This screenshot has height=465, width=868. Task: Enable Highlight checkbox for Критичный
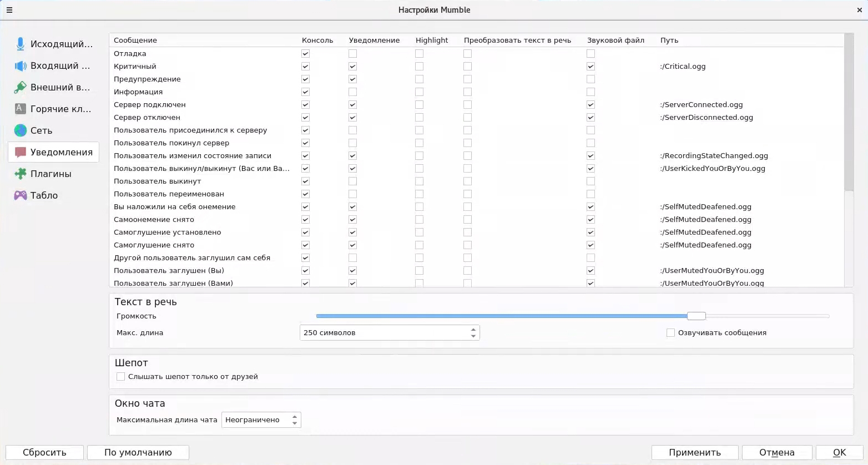click(x=419, y=67)
